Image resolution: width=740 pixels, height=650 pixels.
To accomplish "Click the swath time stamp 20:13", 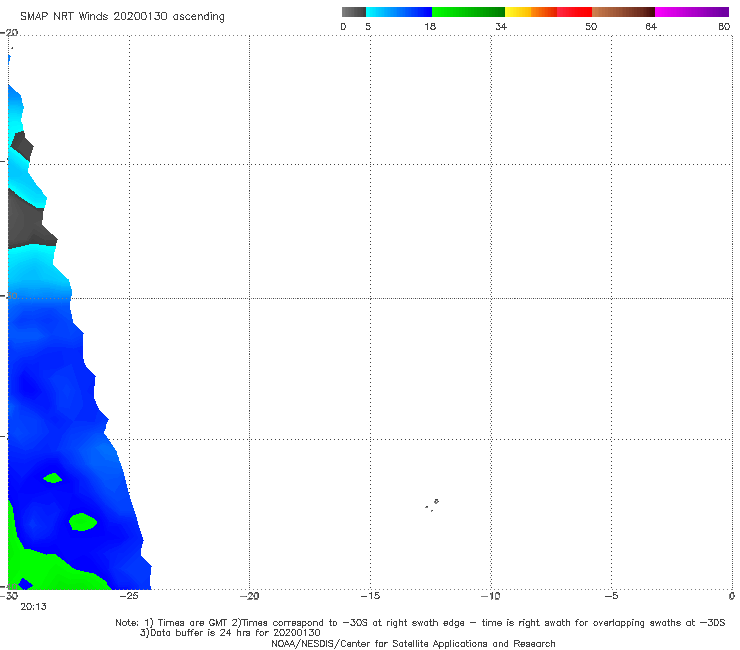I will coord(34,607).
